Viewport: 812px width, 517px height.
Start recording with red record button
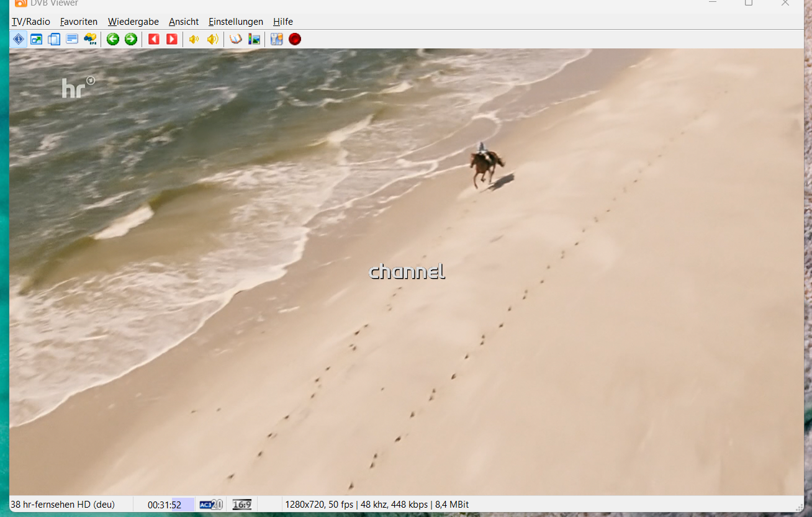tap(295, 39)
